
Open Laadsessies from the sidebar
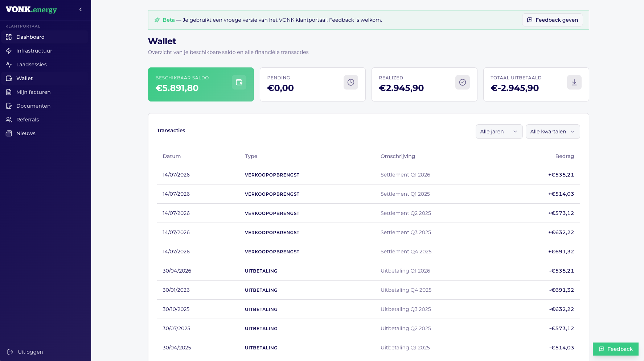[45, 65]
